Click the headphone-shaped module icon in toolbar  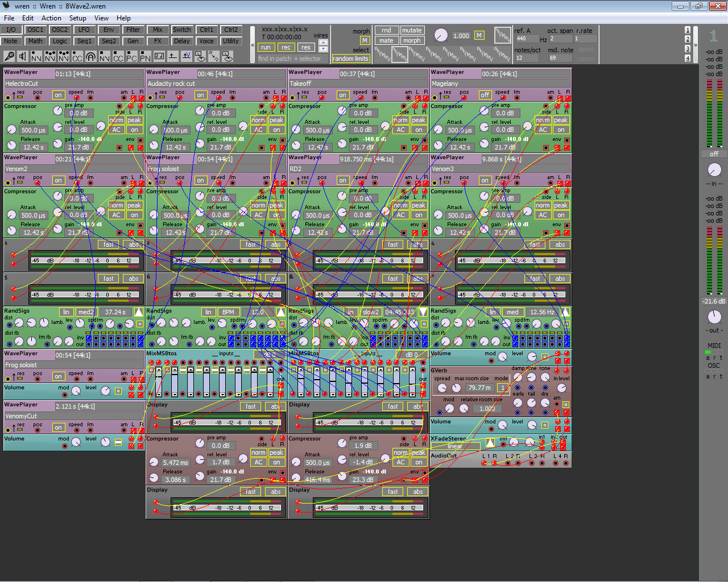(x=90, y=56)
